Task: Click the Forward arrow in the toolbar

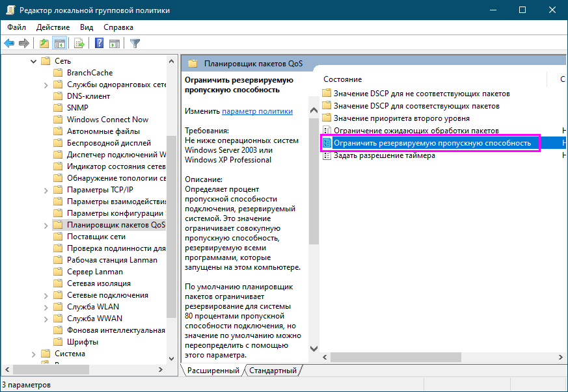Action: [x=24, y=44]
